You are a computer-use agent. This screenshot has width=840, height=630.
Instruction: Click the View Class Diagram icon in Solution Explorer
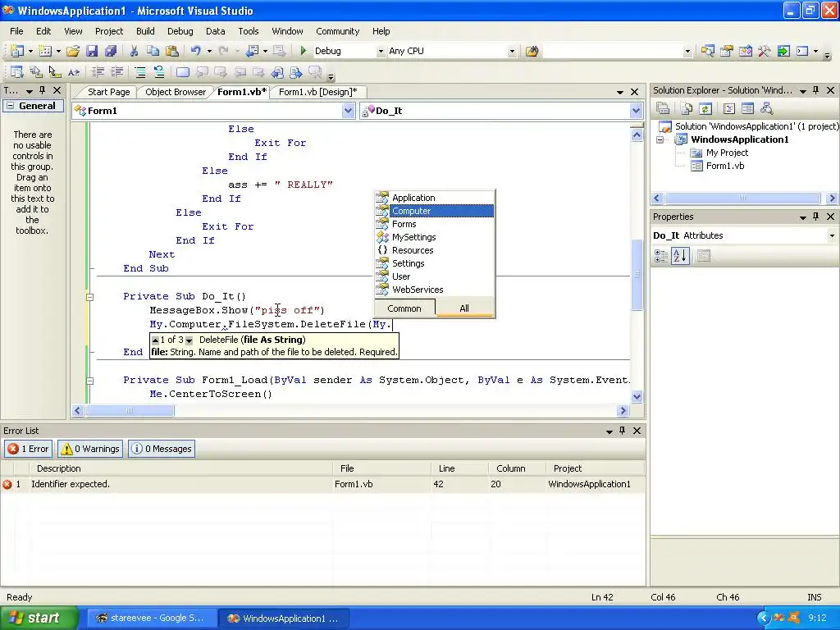point(767,109)
